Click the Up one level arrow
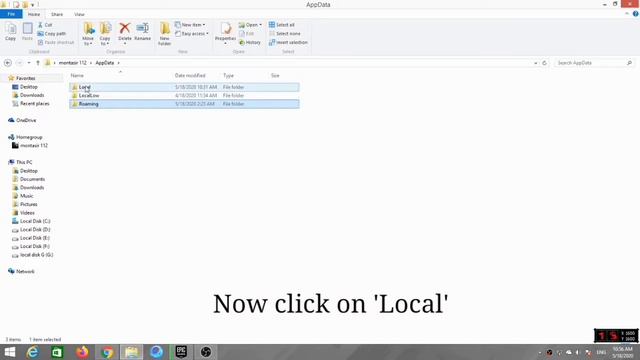 click(38, 63)
